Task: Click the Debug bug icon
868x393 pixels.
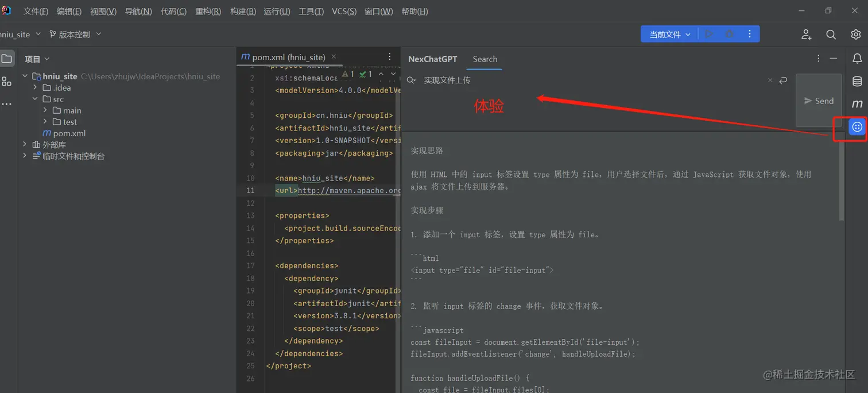Action: pyautogui.click(x=730, y=34)
